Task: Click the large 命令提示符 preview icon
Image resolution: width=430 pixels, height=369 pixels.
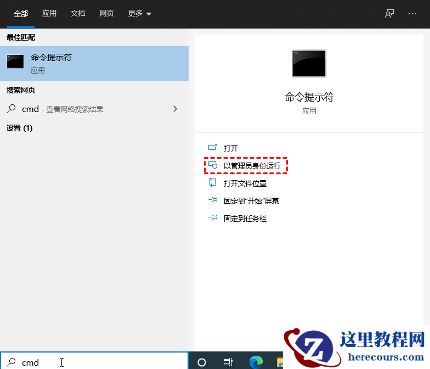Action: [x=309, y=63]
